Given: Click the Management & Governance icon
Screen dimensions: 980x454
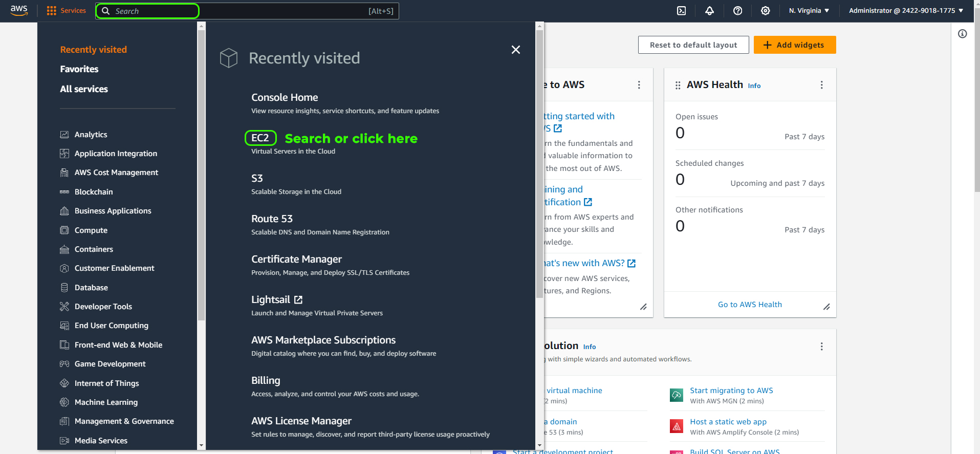Looking at the screenshot, I should pos(64,421).
